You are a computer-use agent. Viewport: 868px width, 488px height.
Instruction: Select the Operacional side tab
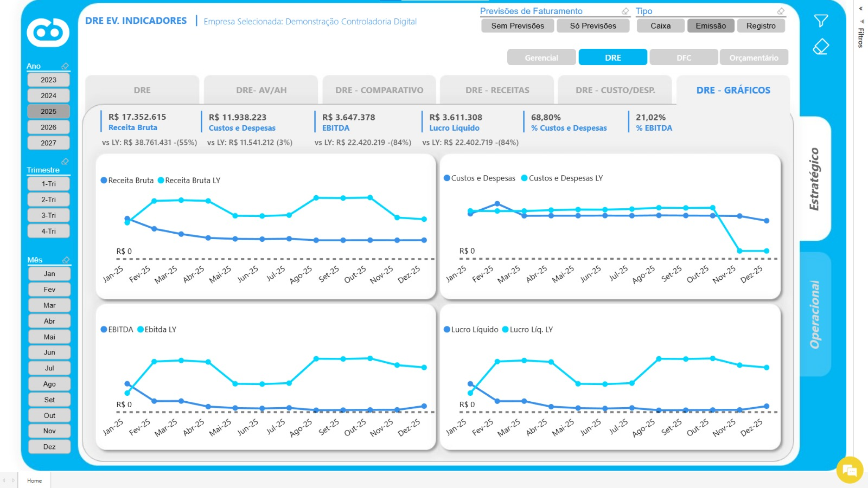tap(815, 314)
